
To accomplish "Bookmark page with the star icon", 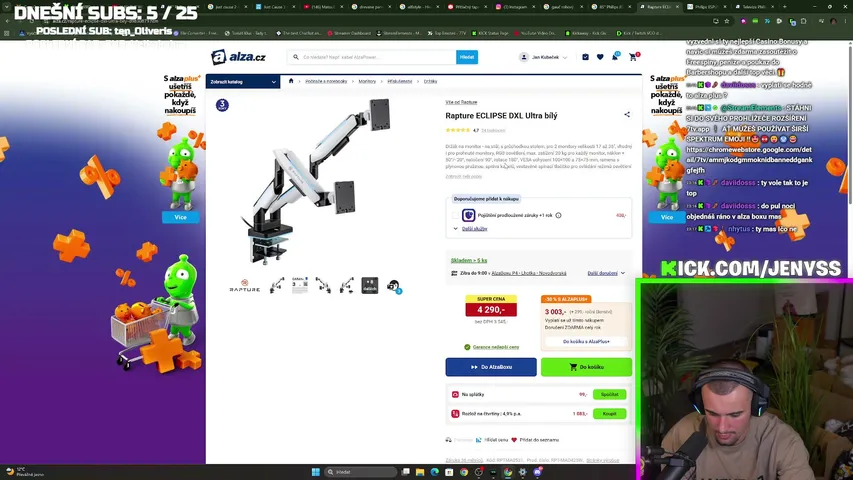I will click(727, 21).
